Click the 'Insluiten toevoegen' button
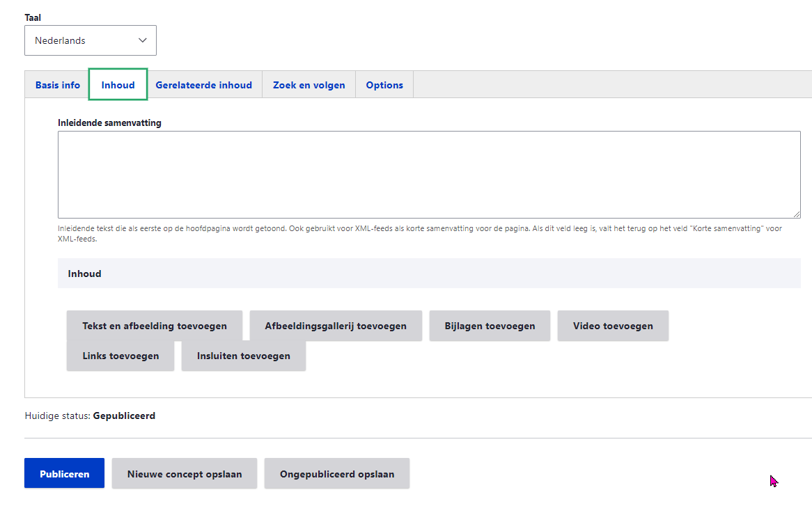Image resolution: width=812 pixels, height=506 pixels. click(x=243, y=356)
